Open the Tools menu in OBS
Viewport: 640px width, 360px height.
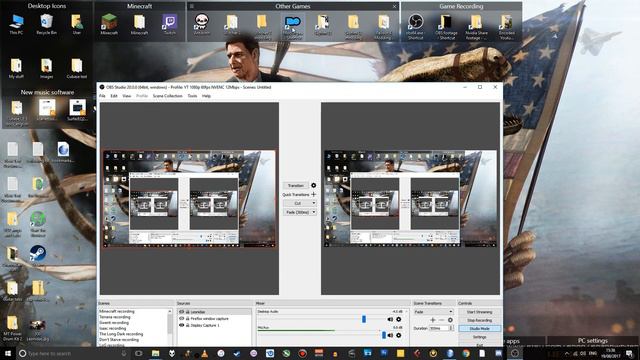192,96
